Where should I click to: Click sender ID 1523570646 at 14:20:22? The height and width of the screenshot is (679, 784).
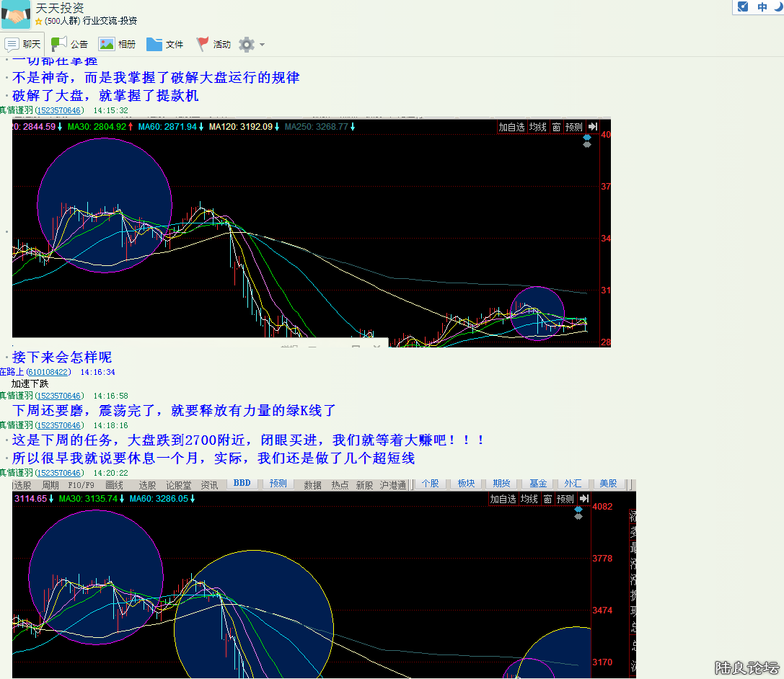pos(59,472)
